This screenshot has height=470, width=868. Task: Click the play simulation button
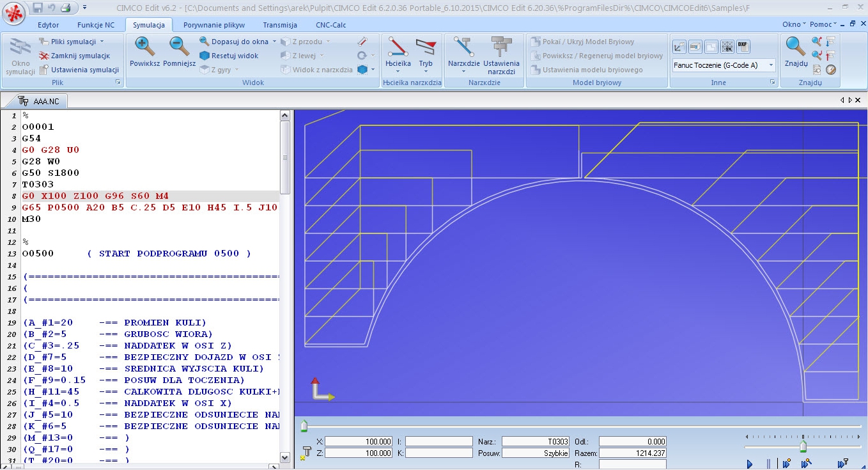click(x=750, y=463)
